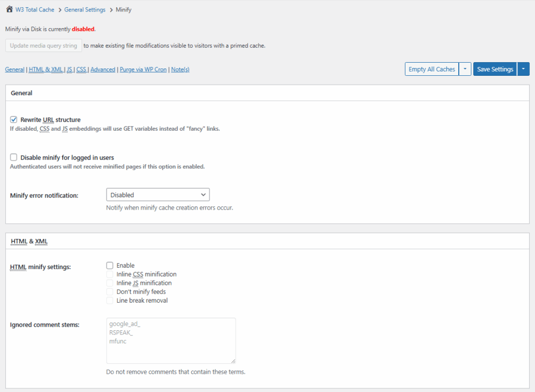Click the Empty All Caches button

point(432,70)
